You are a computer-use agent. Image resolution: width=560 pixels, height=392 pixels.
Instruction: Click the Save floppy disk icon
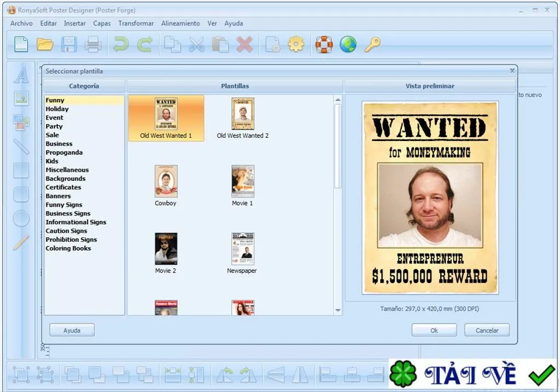point(69,45)
